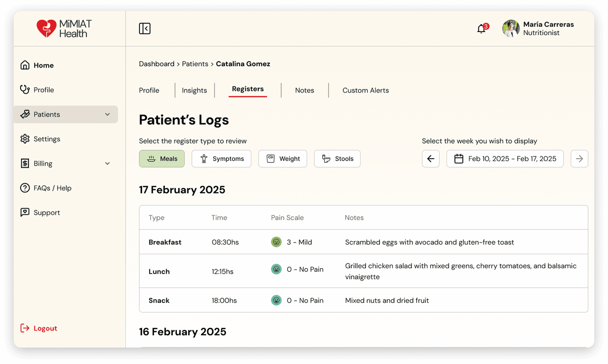
Task: Expand the Billing sidebar chevron
Action: pos(107,163)
